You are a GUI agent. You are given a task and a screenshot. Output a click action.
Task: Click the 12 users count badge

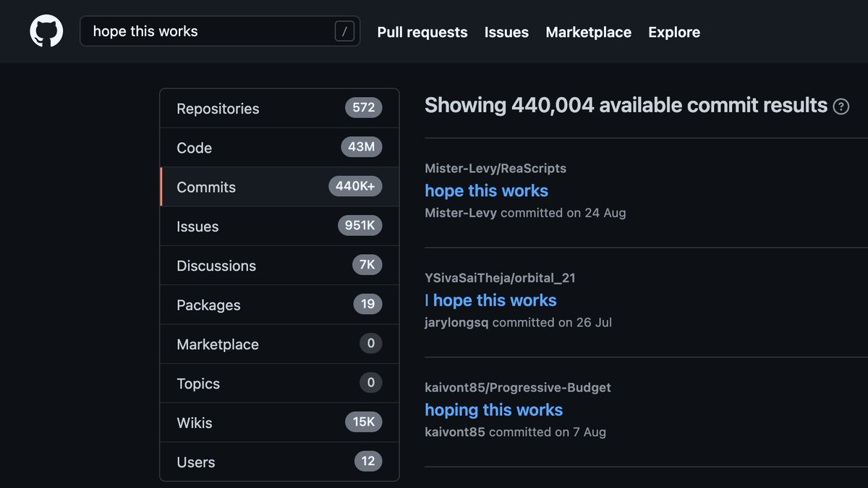coord(368,461)
